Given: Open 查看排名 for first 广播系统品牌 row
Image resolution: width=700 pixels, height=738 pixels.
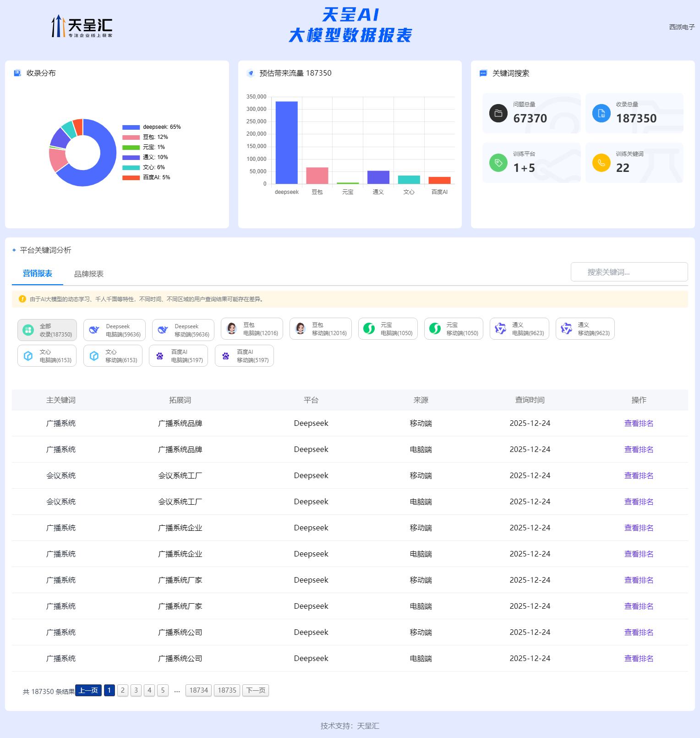Looking at the screenshot, I should pos(639,423).
